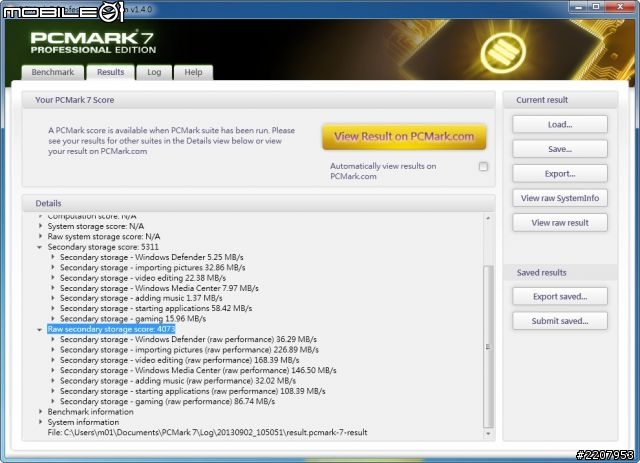Click View raw result button
The width and height of the screenshot is (640, 463).
pyautogui.click(x=560, y=223)
